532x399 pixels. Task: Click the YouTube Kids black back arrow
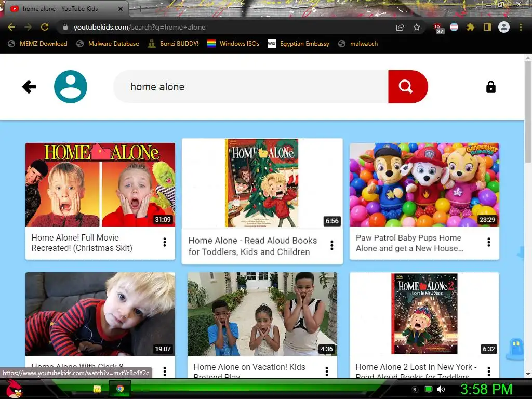(x=29, y=87)
